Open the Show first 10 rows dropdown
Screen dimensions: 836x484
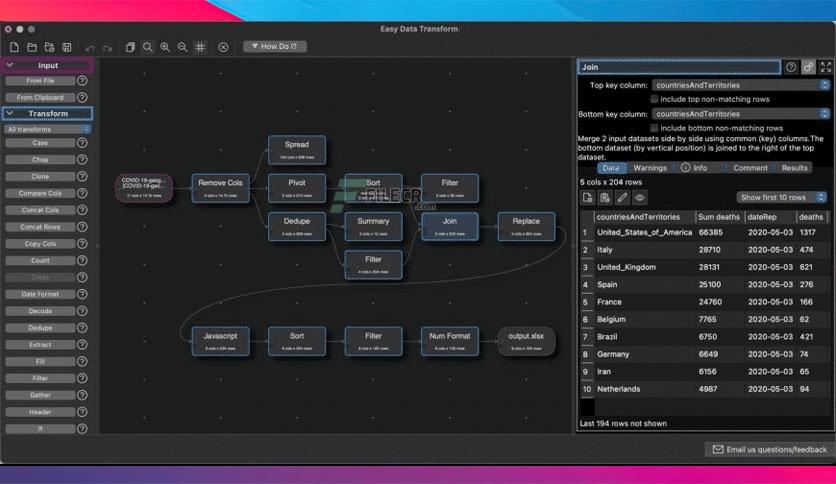point(782,198)
